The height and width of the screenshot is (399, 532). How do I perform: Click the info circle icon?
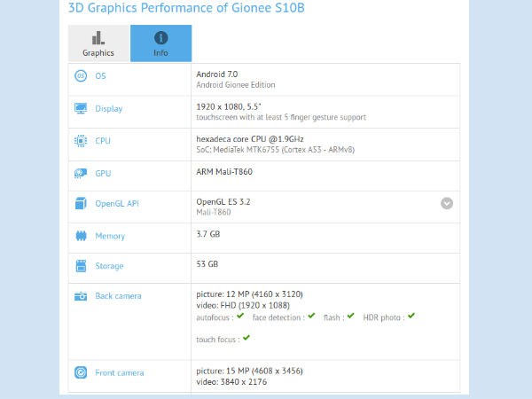(x=160, y=37)
